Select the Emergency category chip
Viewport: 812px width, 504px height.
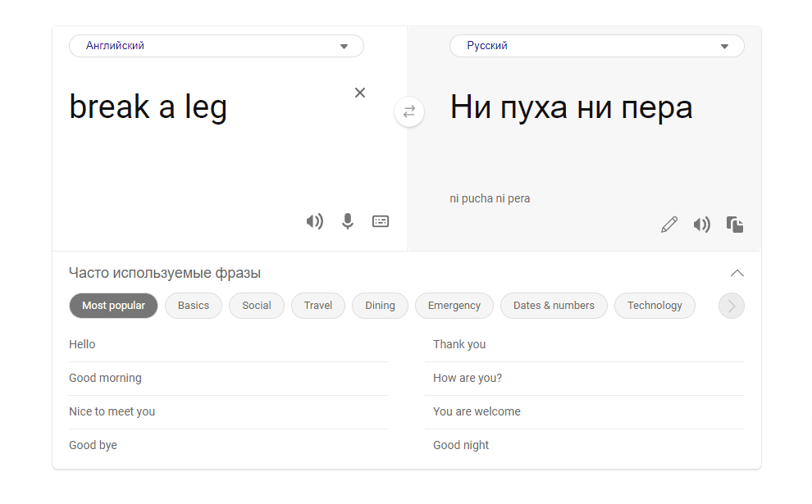click(454, 306)
